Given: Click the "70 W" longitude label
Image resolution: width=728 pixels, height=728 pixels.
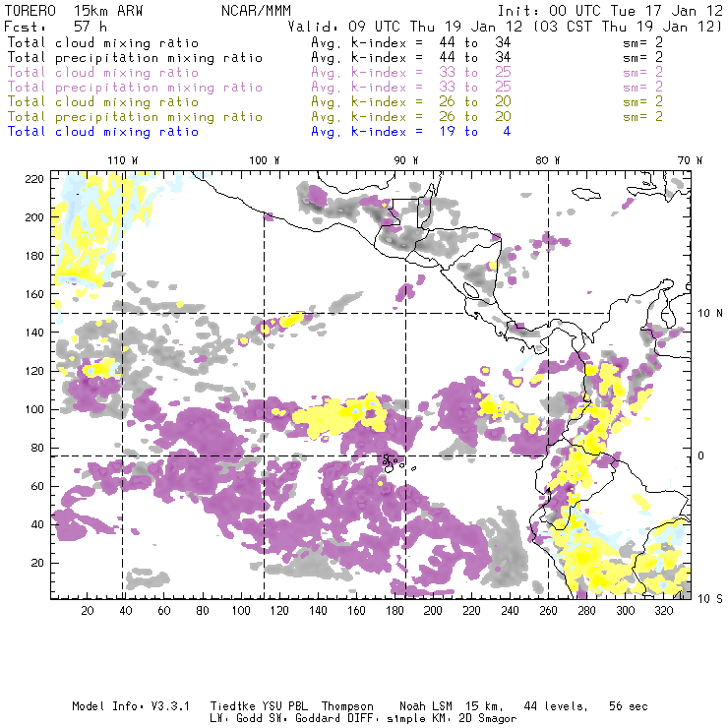Looking at the screenshot, I should click(690, 160).
